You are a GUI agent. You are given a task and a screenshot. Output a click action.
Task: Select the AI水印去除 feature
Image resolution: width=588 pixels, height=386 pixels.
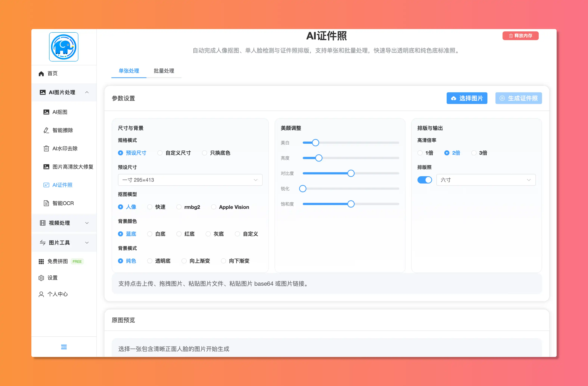point(65,148)
